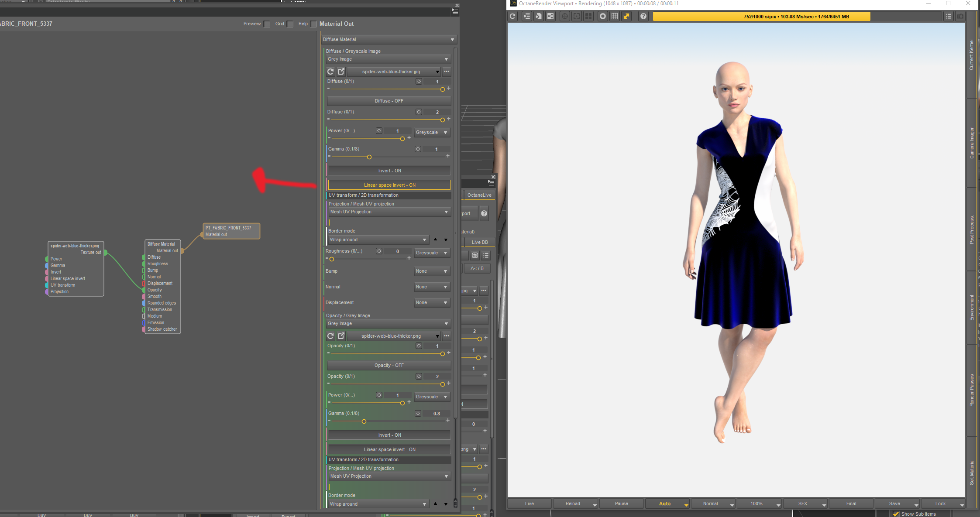This screenshot has width=980, height=517.
Task: Open external editor for the opacity texture
Action: point(341,336)
